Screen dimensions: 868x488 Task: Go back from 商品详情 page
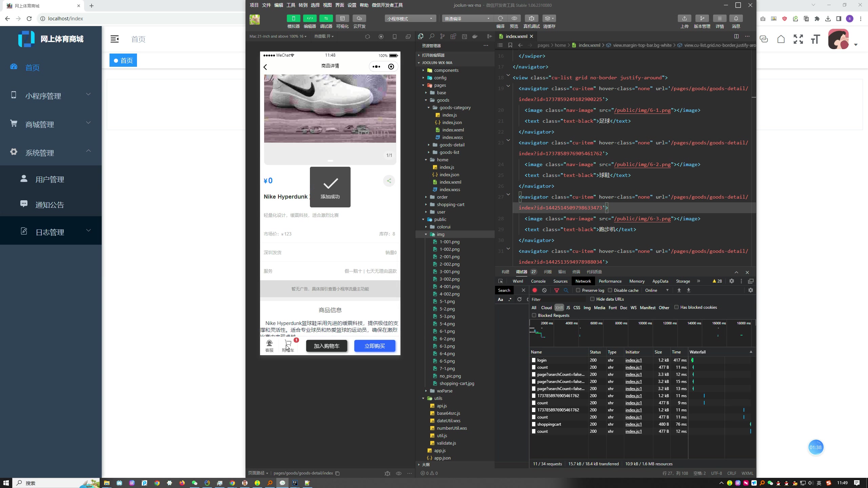(x=265, y=67)
